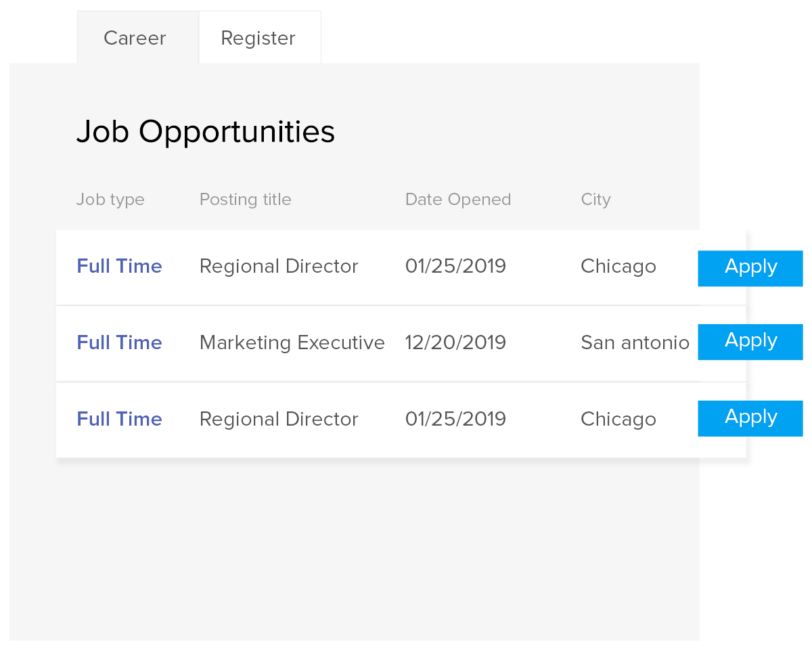
Task: Sort by the Date Opened column header
Action: [458, 200]
